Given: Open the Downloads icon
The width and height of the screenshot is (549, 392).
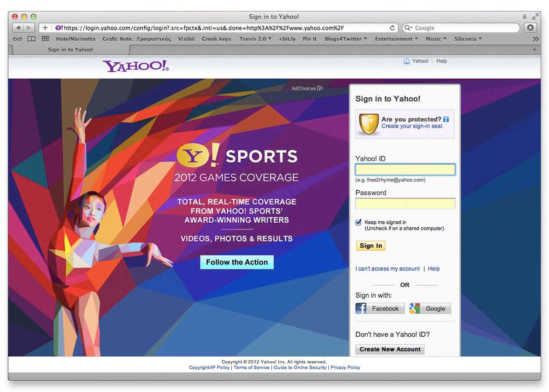Looking at the screenshot, I should coord(530,28).
